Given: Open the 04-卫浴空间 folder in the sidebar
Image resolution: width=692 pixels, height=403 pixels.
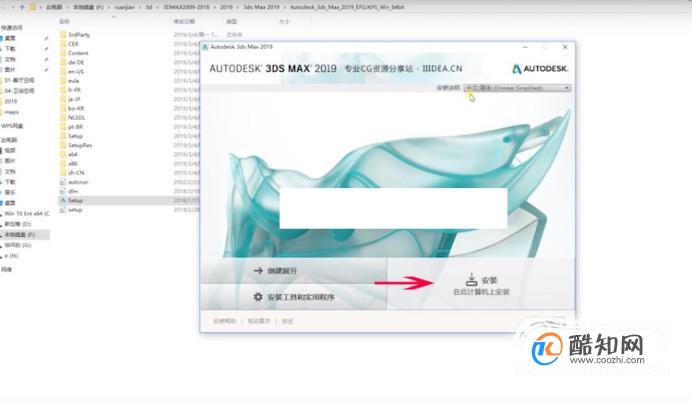Looking at the screenshot, I should coord(19,91).
